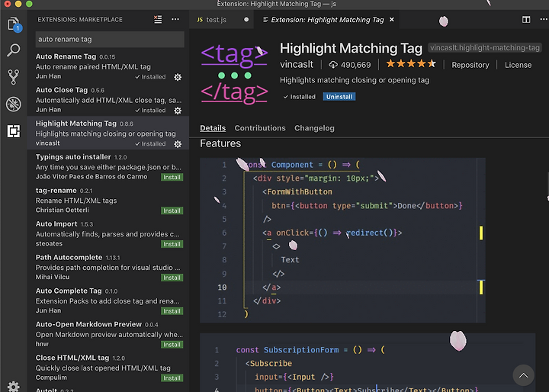Click the extensions search field

coord(110,39)
